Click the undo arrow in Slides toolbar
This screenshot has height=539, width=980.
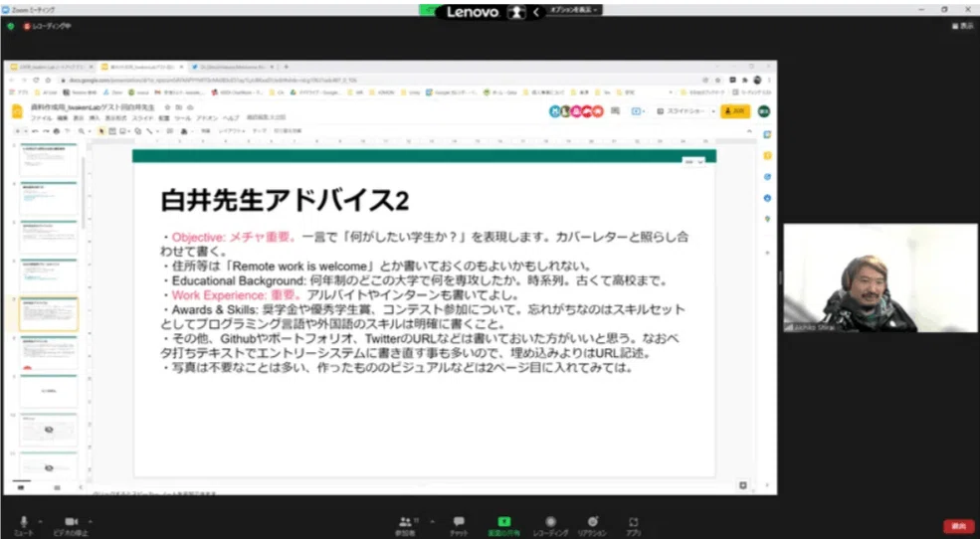click(x=35, y=131)
